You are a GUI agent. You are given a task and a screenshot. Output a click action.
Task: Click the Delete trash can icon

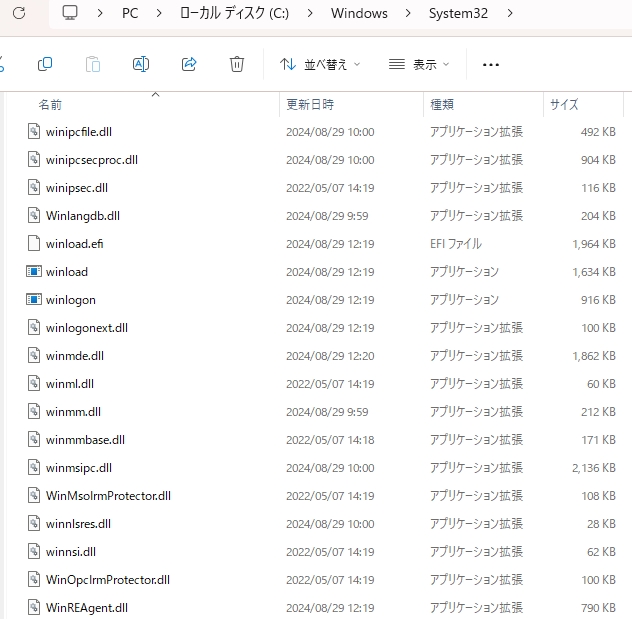coord(237,64)
